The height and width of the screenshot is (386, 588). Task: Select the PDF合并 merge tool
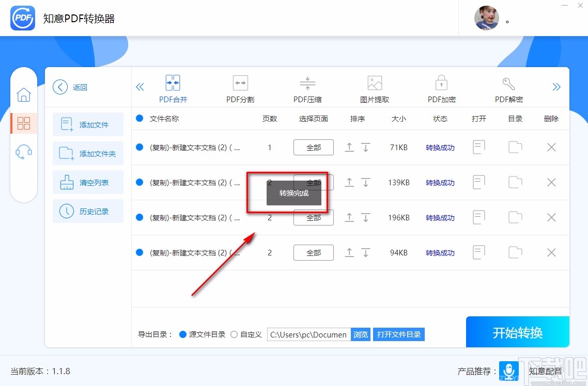(x=173, y=88)
